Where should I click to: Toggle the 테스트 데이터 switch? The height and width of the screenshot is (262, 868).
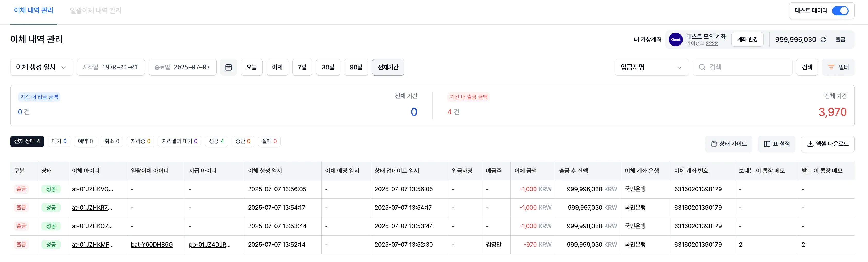840,11
